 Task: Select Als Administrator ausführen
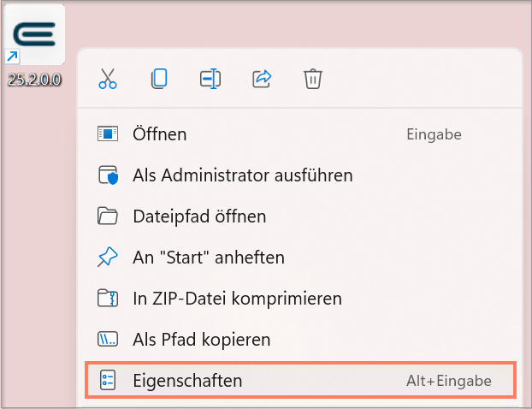pyautogui.click(x=300, y=175)
